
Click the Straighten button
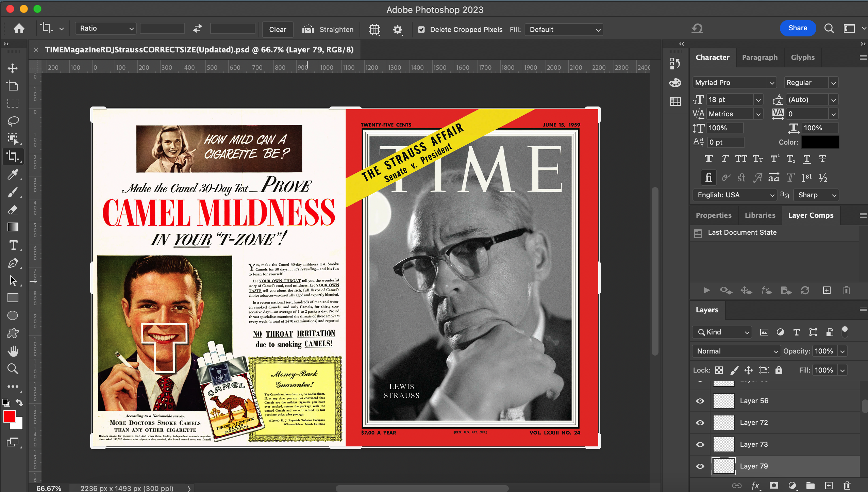click(x=328, y=30)
